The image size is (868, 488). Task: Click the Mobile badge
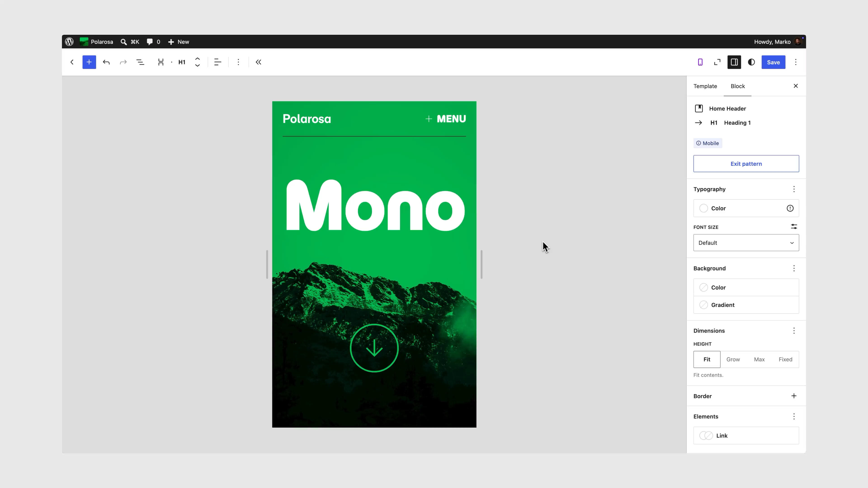[x=708, y=143]
